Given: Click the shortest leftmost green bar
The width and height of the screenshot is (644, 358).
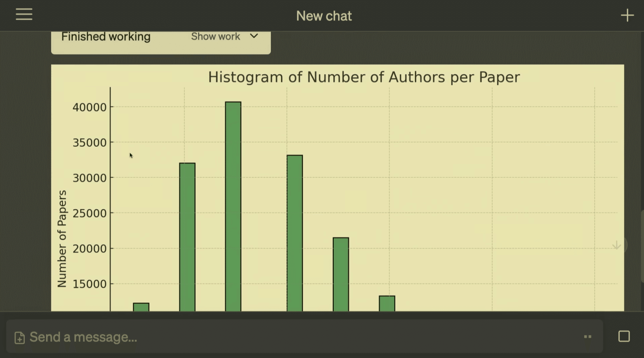Looking at the screenshot, I should click(x=141, y=307).
